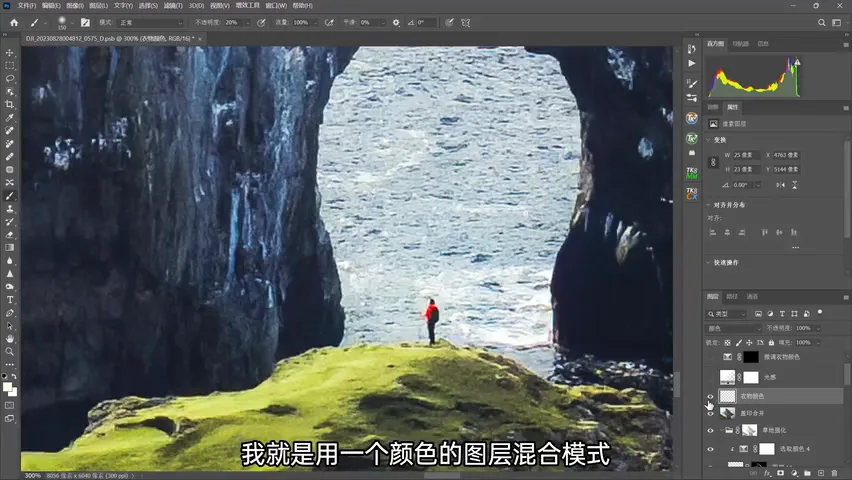Image resolution: width=852 pixels, height=480 pixels.
Task: Select the Zoom tool
Action: pyautogui.click(x=10, y=352)
